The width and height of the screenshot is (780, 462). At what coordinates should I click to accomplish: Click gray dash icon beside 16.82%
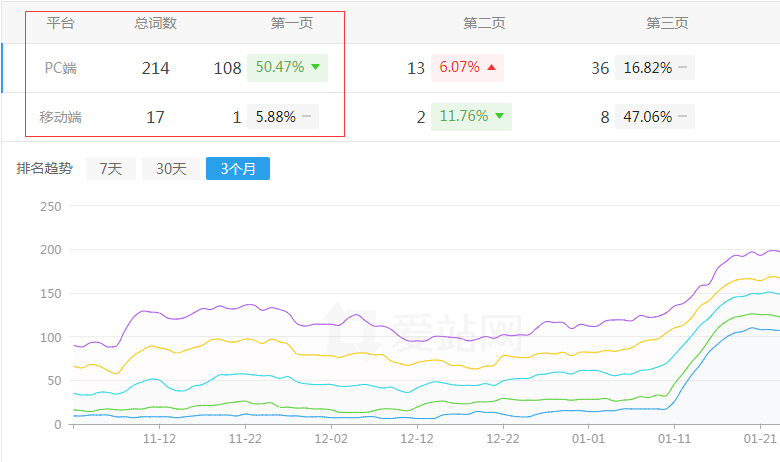coord(682,68)
